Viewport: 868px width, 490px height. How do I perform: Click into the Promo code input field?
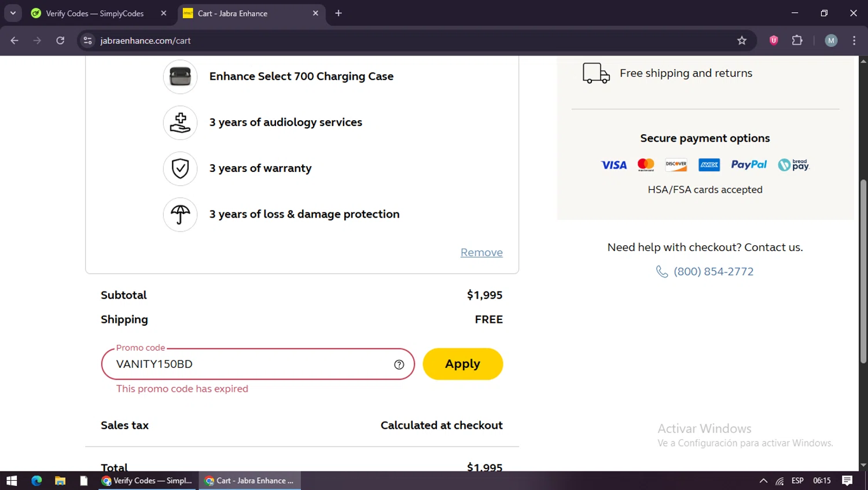[258, 364]
